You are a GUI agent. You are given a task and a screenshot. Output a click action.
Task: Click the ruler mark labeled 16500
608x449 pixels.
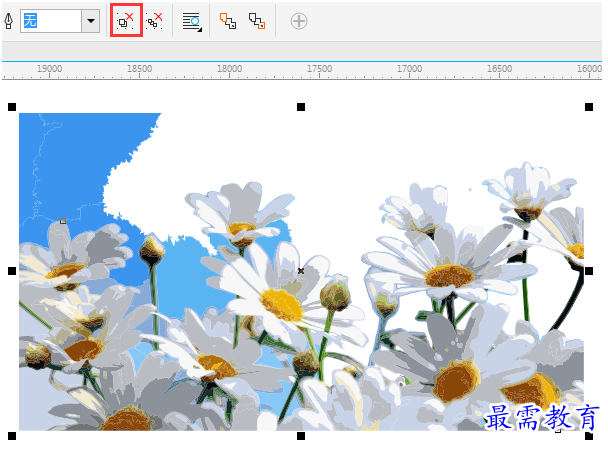[499, 69]
